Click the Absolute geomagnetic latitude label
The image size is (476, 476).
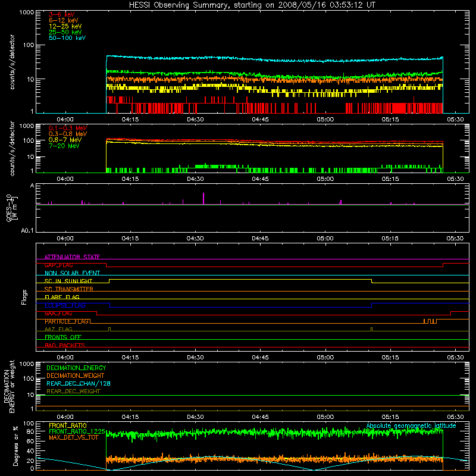pyautogui.click(x=411, y=425)
